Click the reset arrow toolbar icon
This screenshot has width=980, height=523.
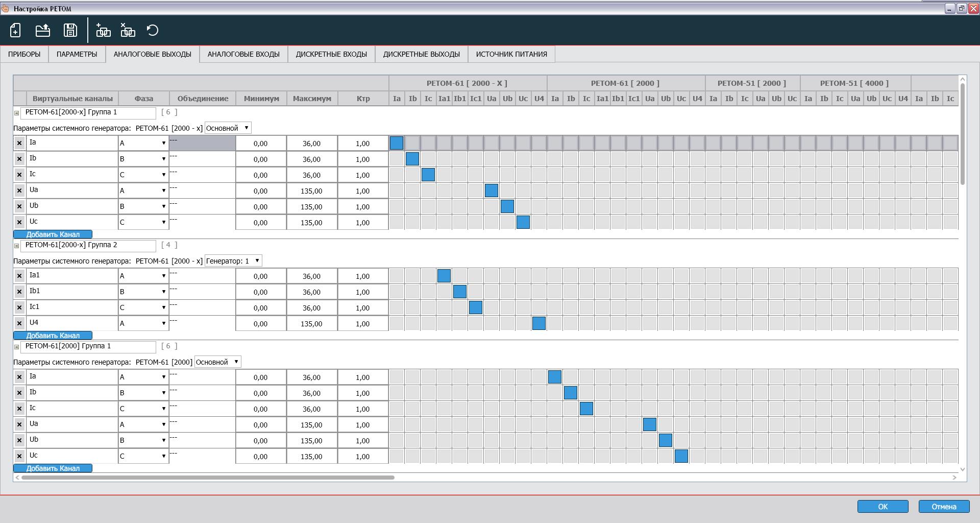[153, 31]
